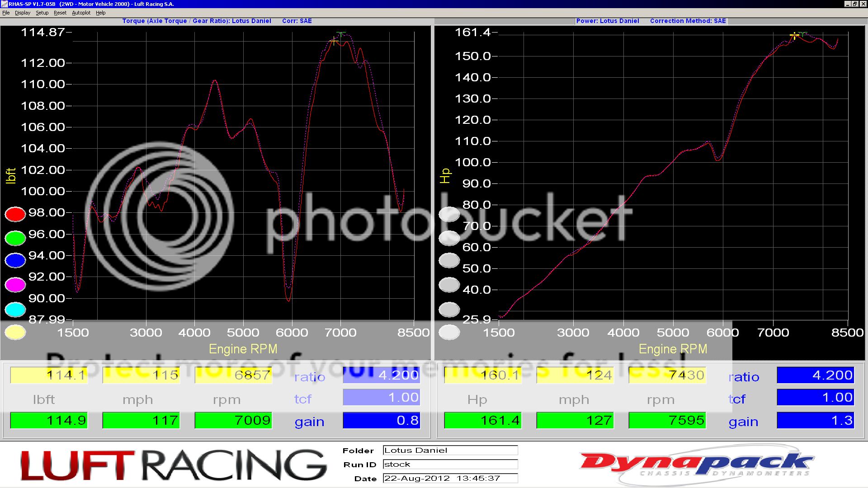The image size is (868, 488).
Task: Click the red run selector circle
Action: [x=15, y=214]
